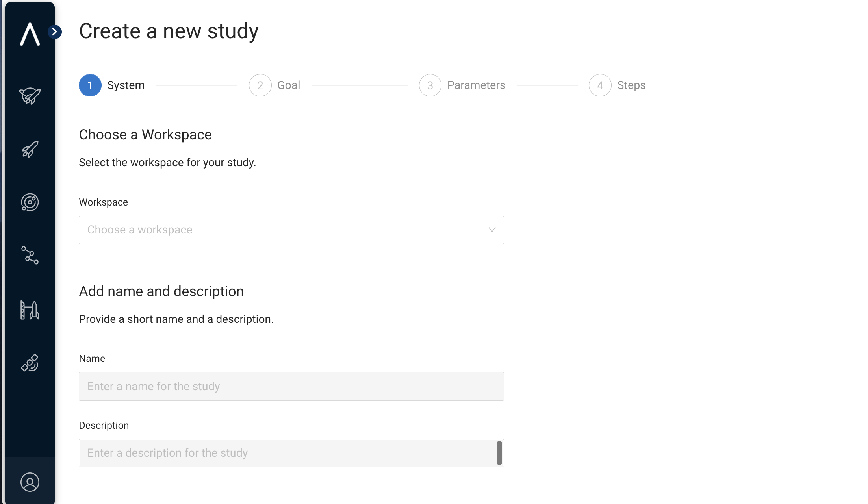
Task: Click the Workspace field label
Action: [104, 202]
